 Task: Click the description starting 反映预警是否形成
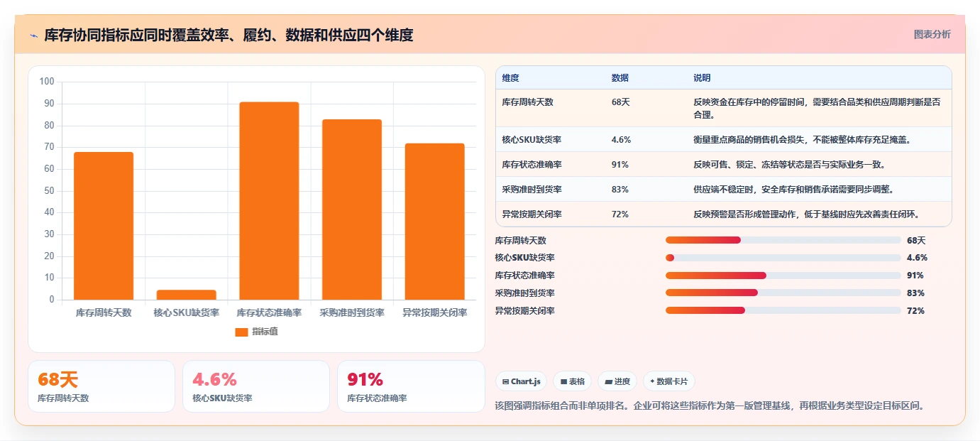click(x=806, y=214)
